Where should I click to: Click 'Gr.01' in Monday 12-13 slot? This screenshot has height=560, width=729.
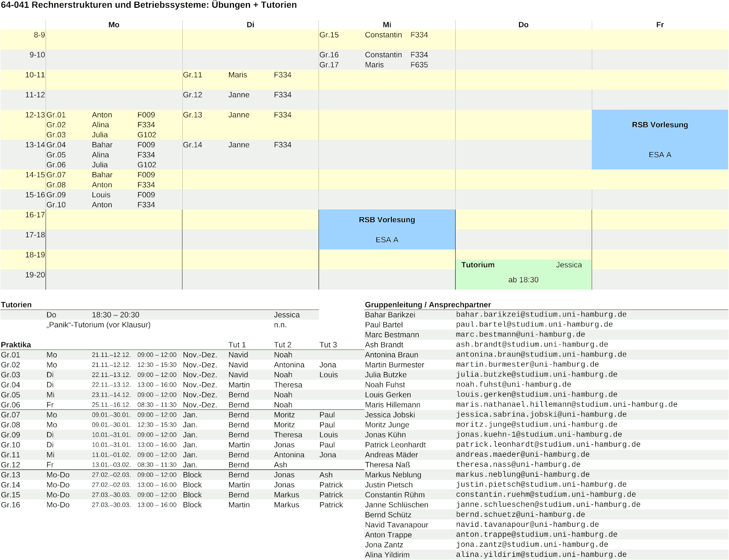pos(56,115)
